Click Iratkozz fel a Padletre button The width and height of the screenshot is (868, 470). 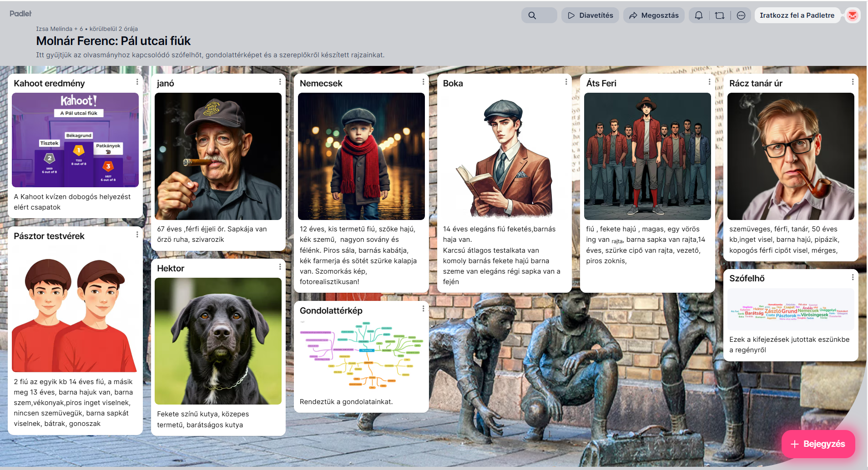[x=797, y=15]
